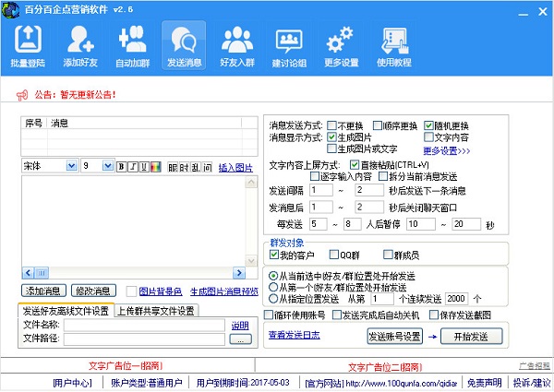Click the 开始发送 button
This screenshot has width=554, height=392.
[x=471, y=337]
